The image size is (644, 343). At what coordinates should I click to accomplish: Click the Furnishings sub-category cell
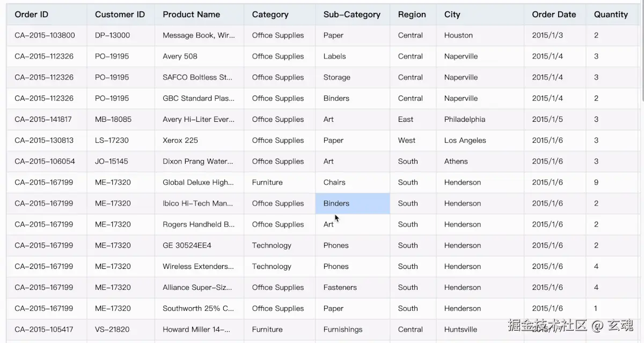coord(342,330)
